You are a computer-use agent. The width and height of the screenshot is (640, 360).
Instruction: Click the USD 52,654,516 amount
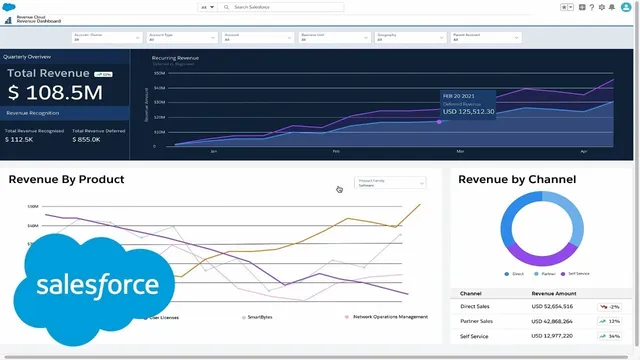pyautogui.click(x=552, y=307)
